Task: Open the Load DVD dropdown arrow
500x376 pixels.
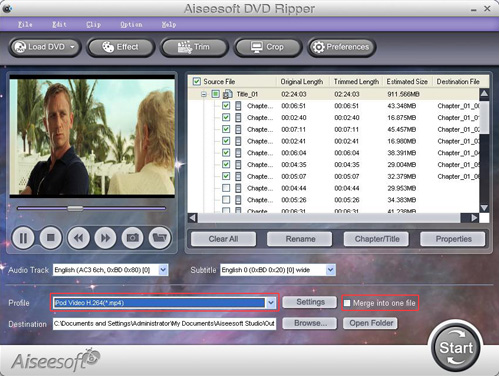Action: click(x=72, y=47)
